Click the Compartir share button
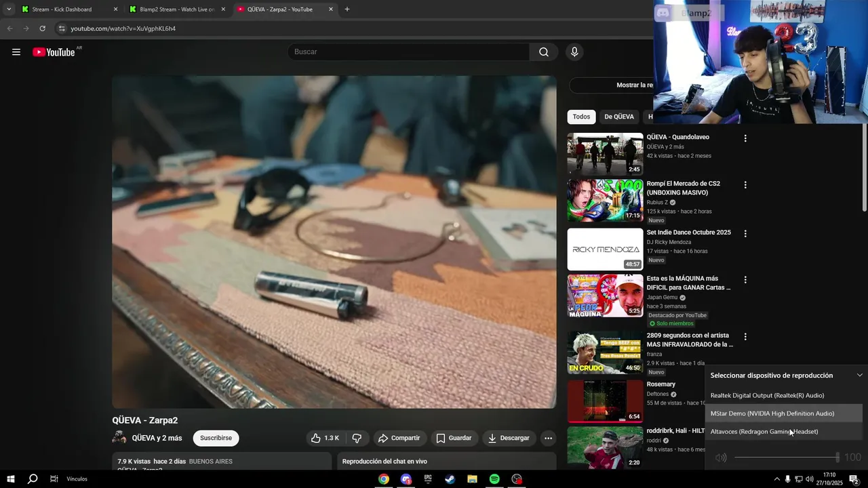This screenshot has height=488, width=868. [399, 438]
